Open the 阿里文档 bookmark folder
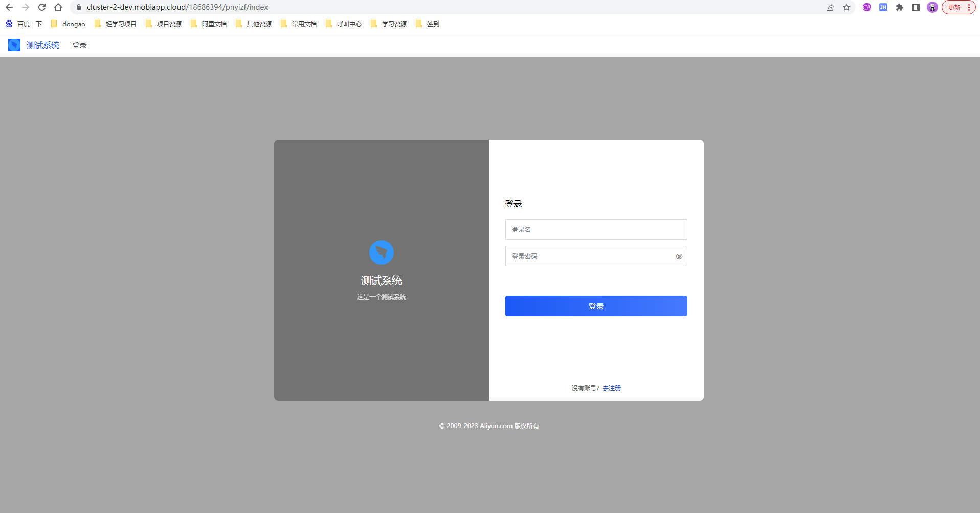 click(x=209, y=24)
